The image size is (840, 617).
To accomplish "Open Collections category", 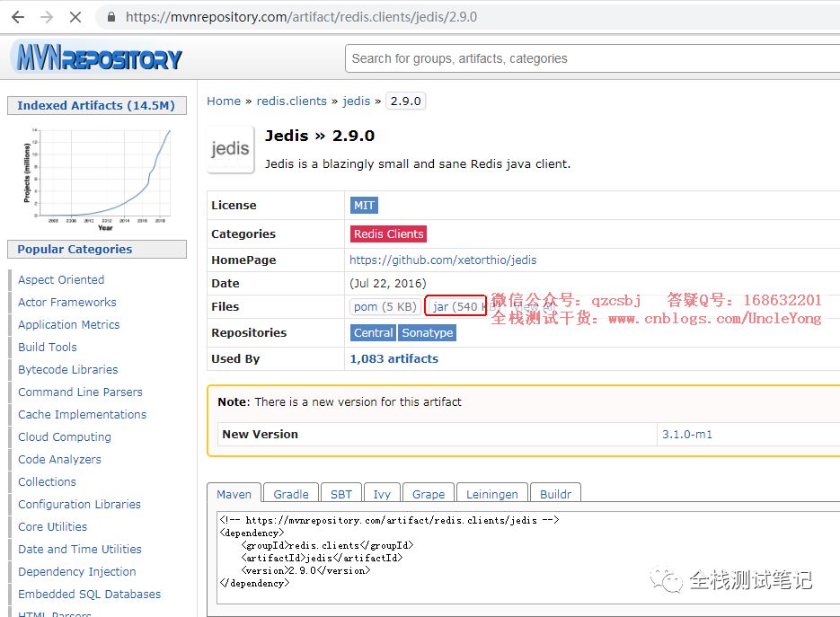I will click(x=47, y=482).
